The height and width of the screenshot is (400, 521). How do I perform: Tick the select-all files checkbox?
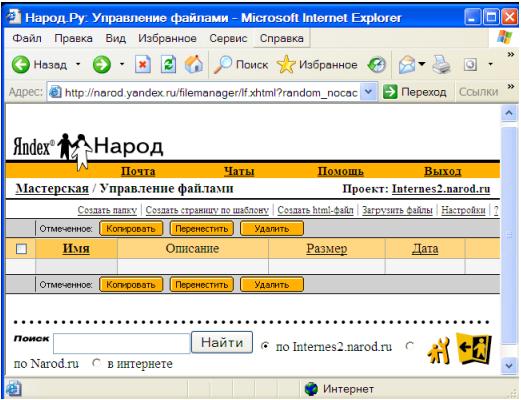21,249
